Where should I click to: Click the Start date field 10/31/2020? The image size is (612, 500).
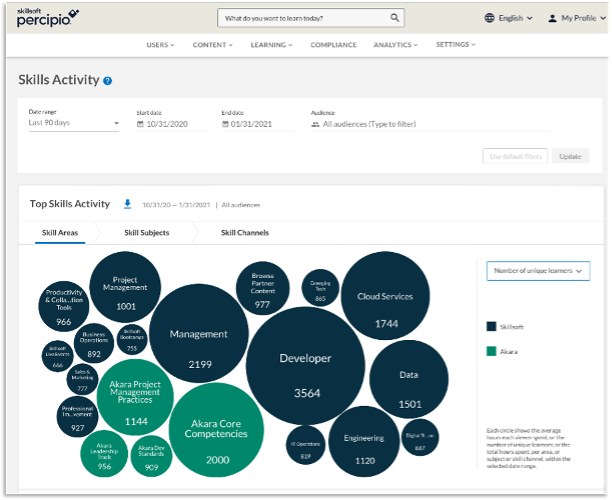172,124
